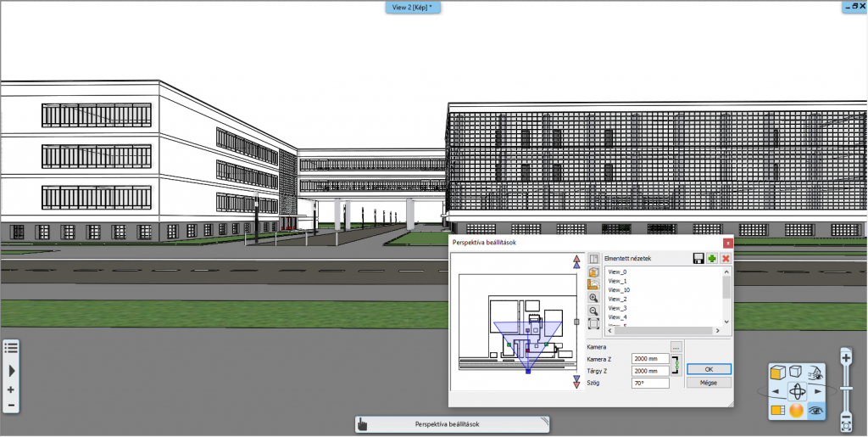Open the list menu on the left toolbar
This screenshot has width=868, height=437.
(11, 347)
